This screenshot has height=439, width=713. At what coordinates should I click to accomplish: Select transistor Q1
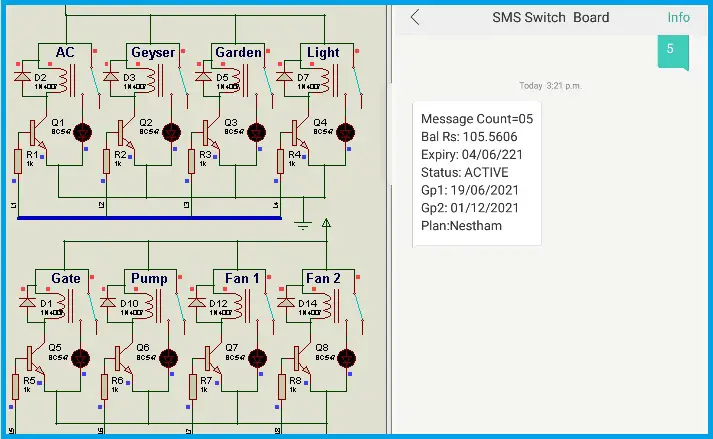click(37, 133)
